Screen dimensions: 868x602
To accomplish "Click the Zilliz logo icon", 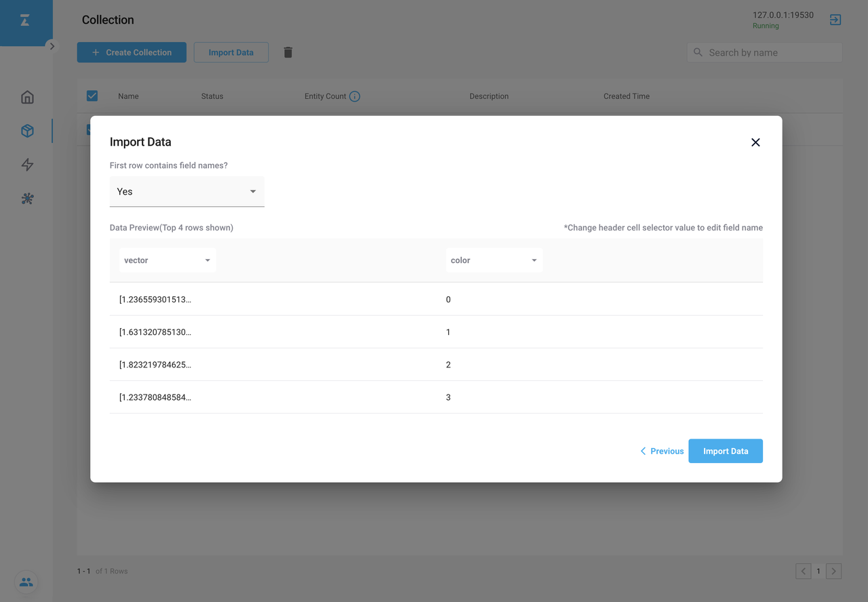I will pyautogui.click(x=25, y=21).
